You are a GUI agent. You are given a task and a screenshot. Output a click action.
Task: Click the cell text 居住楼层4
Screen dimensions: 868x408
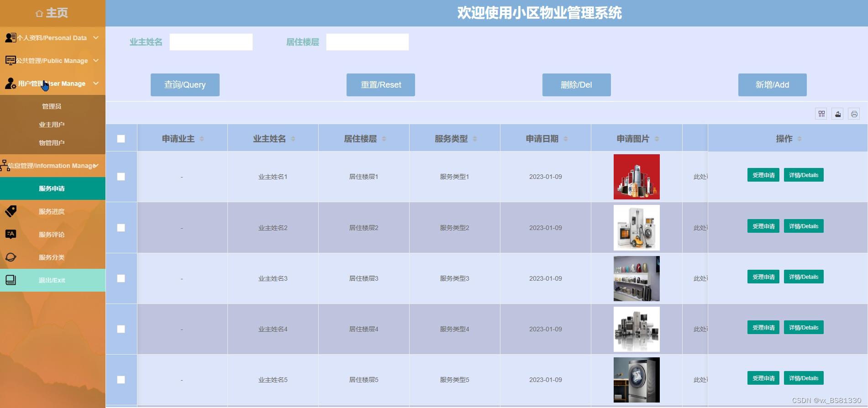click(364, 329)
